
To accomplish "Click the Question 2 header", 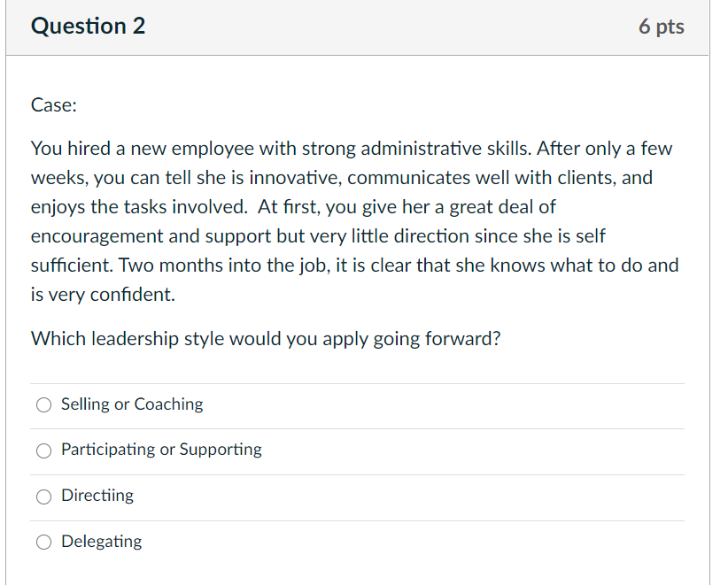I will 88,27.
